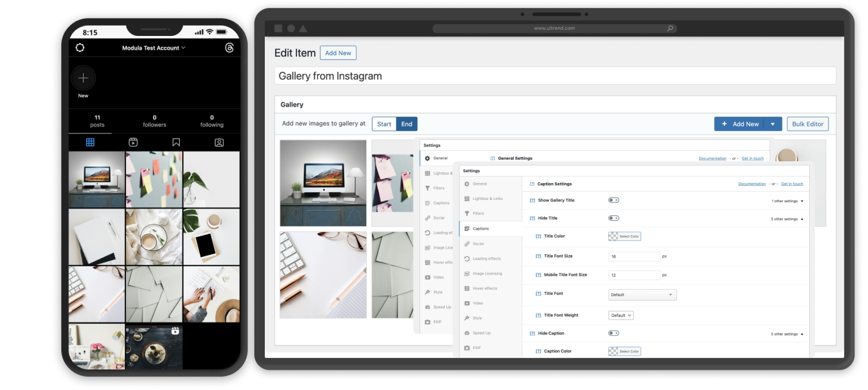Tap the Instagram settings gear icon
This screenshot has width=868, height=390.
80,48
